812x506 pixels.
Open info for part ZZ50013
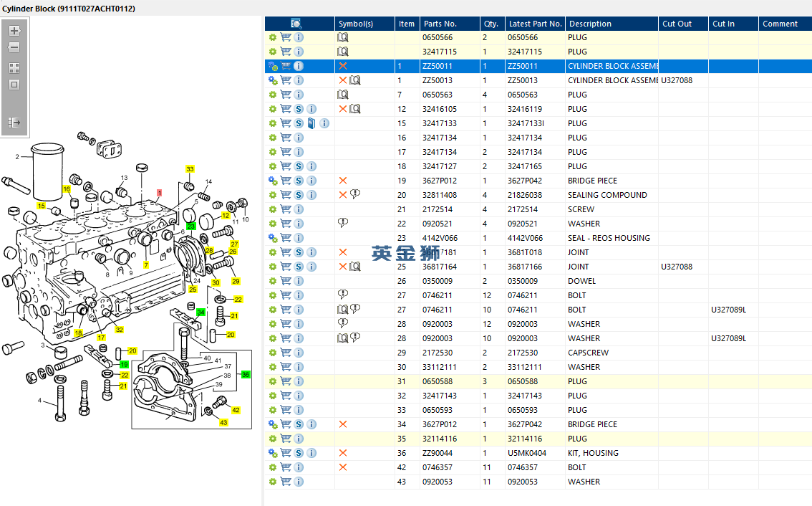299,80
